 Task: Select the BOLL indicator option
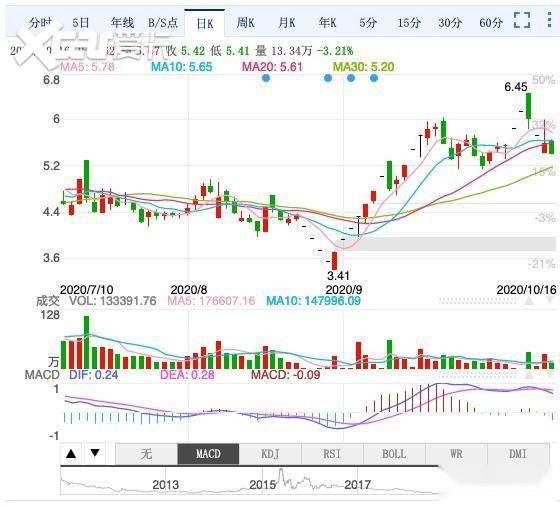click(394, 454)
